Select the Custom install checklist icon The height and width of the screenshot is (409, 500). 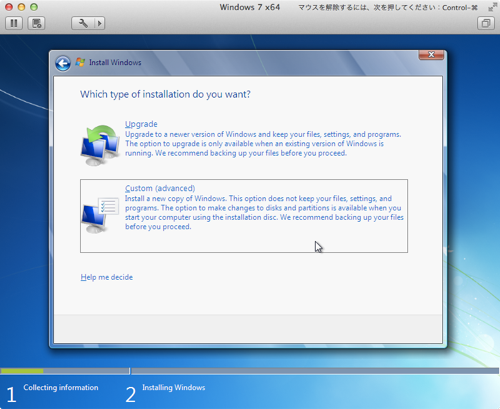coord(100,215)
